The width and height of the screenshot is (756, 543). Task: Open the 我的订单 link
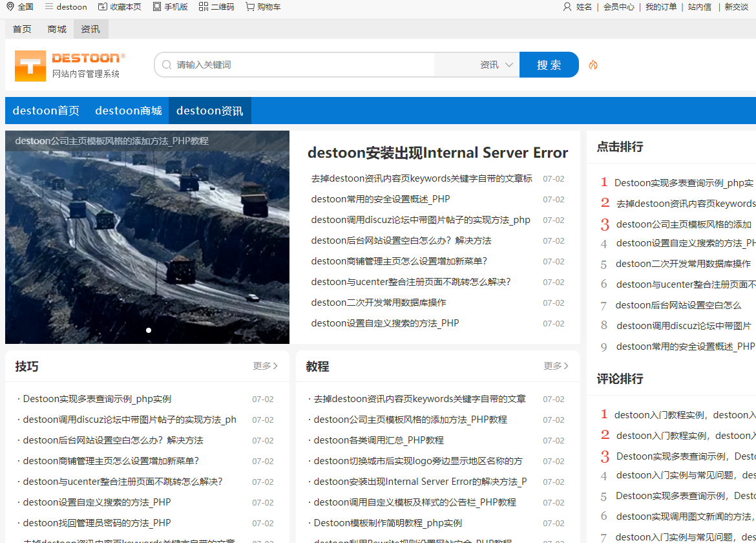click(661, 6)
